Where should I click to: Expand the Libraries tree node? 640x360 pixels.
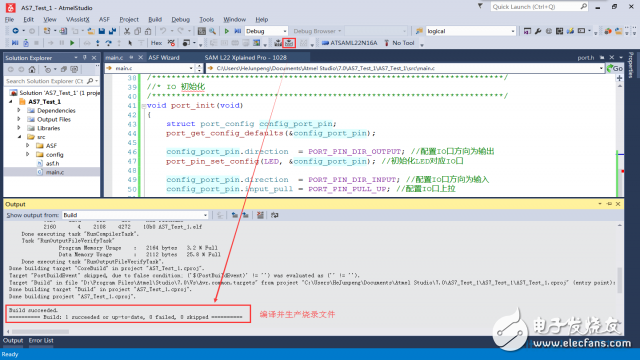click(19, 128)
